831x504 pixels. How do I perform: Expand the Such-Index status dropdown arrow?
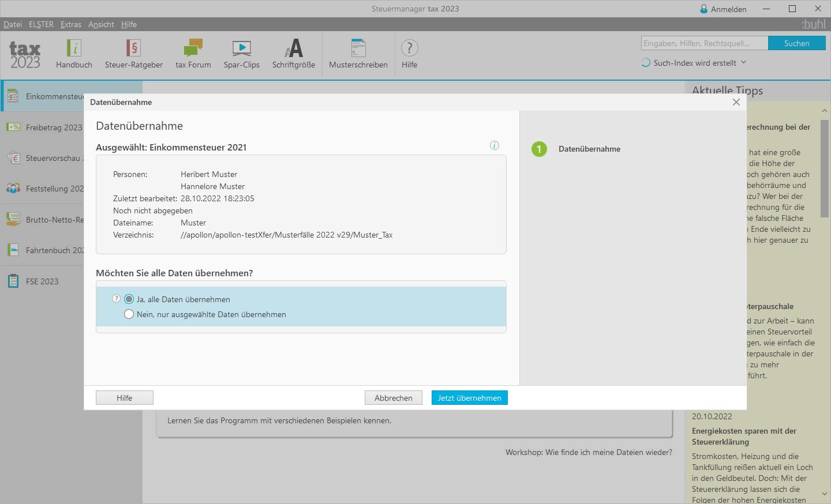click(x=743, y=62)
